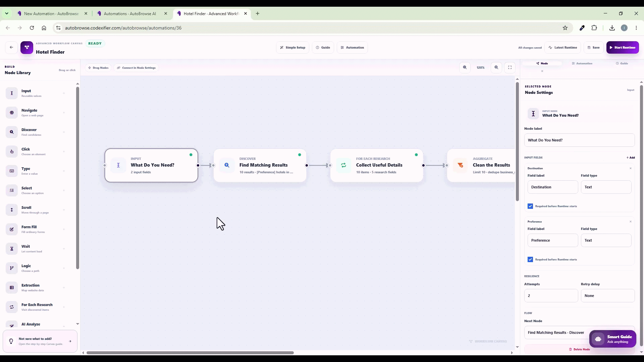Click the For Each Research loop icon

(12, 307)
